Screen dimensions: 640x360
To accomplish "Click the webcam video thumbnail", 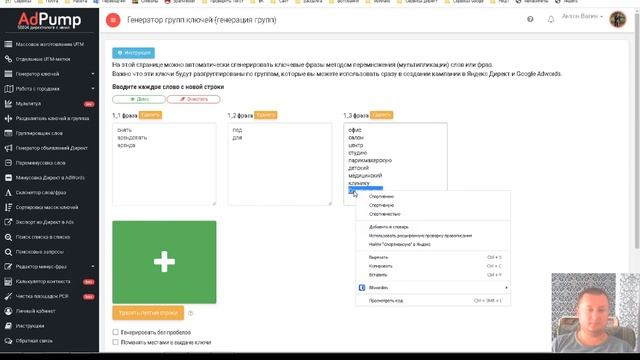I will click(x=596, y=313).
